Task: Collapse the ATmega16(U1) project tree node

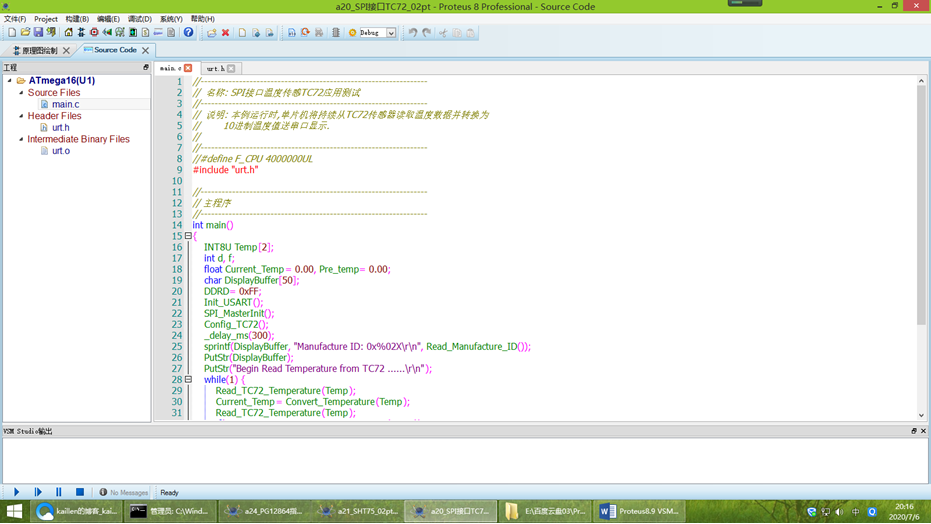Action: pos(10,80)
